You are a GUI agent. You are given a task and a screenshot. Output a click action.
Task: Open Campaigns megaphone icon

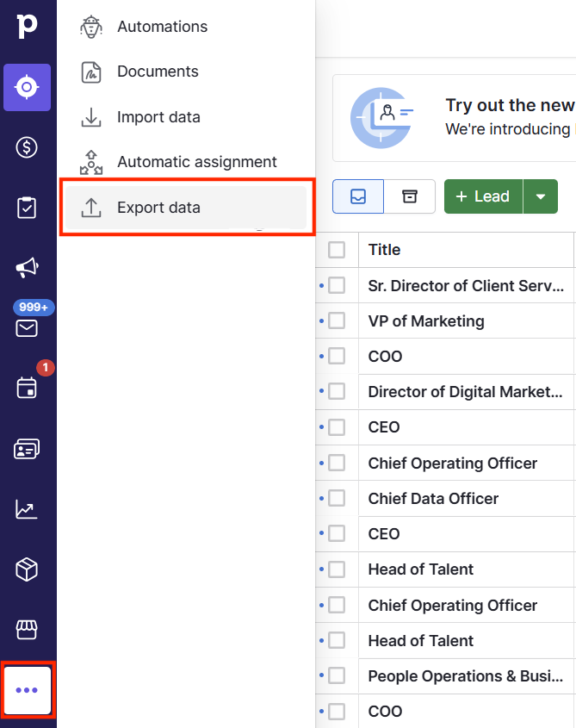point(27,268)
